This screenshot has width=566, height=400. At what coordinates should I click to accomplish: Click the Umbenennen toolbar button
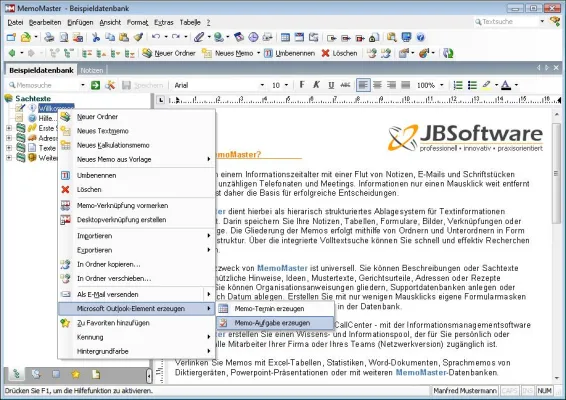coord(289,53)
